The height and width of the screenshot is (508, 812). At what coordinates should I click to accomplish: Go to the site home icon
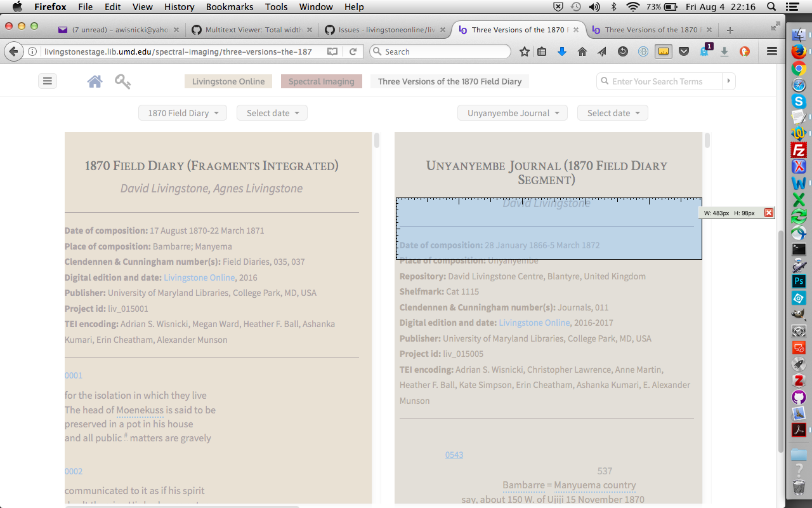95,81
